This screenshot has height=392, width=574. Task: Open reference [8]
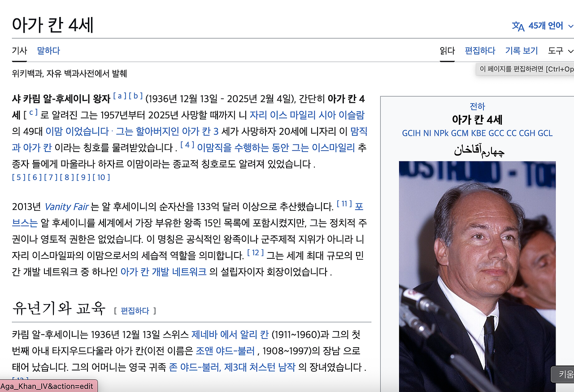(x=67, y=177)
